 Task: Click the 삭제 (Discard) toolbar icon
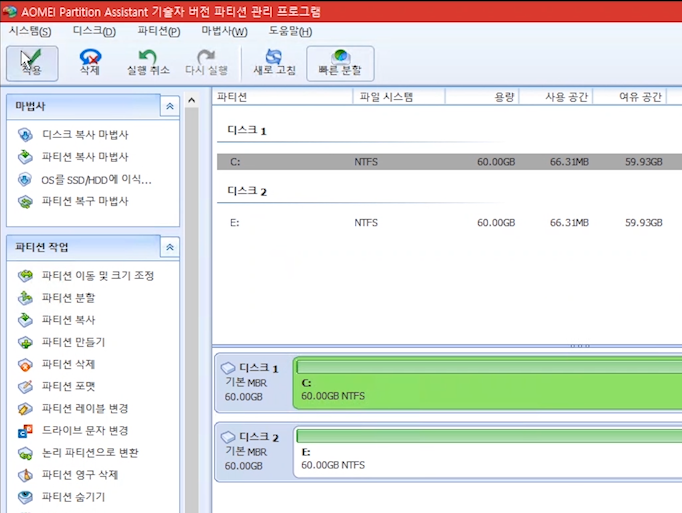pyautogui.click(x=90, y=62)
